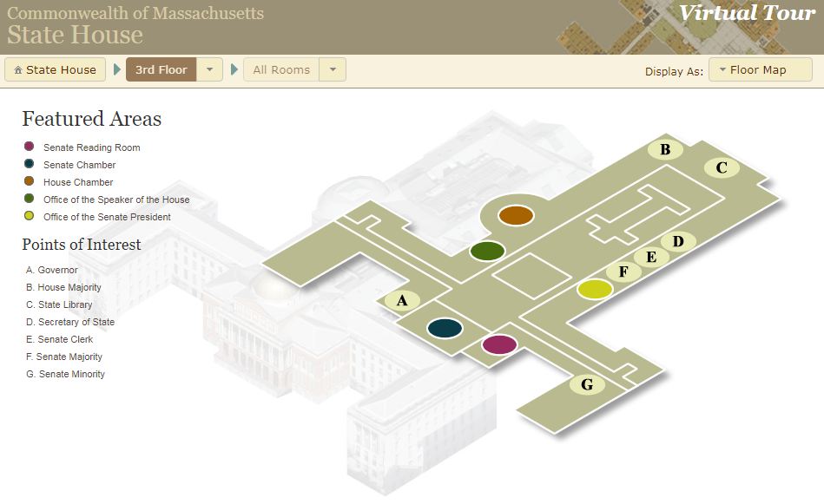This screenshot has height=504, width=824.
Task: Open Office of the Senate President link
Action: coord(107,217)
